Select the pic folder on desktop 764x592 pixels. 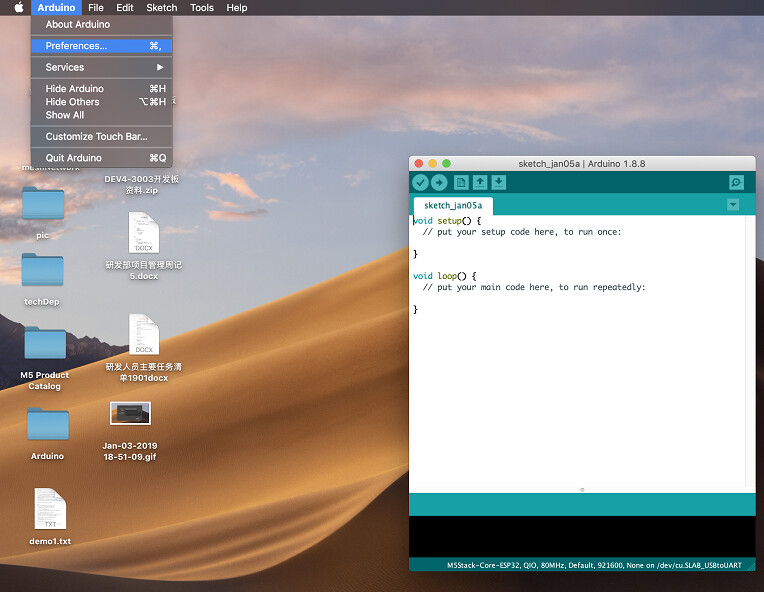tap(43, 203)
